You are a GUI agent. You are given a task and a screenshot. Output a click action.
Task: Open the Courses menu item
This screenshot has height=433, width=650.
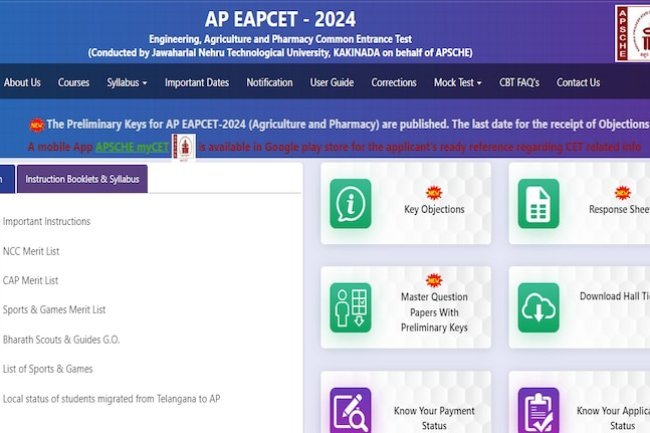(x=73, y=82)
